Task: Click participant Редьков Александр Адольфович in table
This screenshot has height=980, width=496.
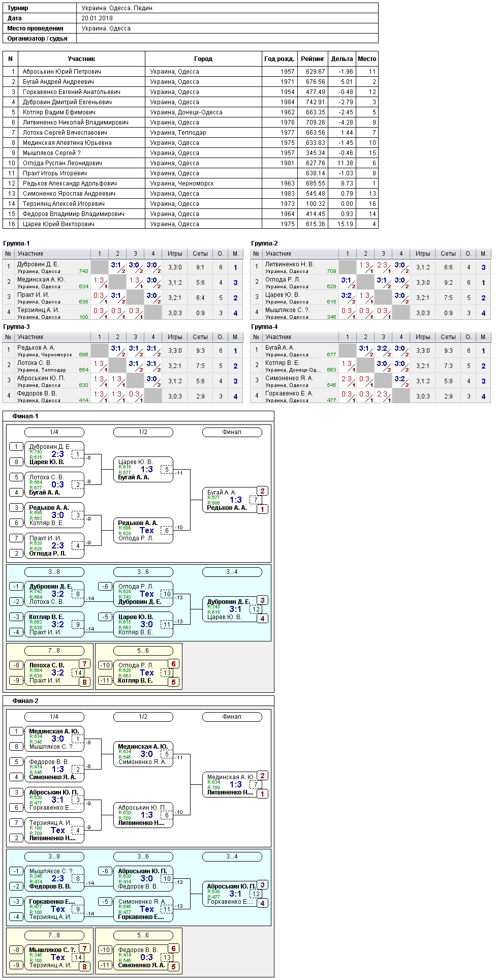Action: pyautogui.click(x=70, y=183)
